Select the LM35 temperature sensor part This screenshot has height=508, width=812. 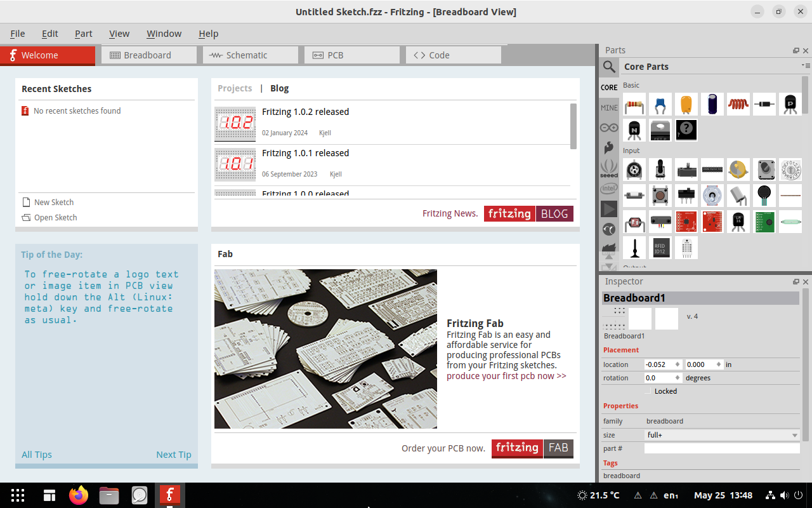coord(738,222)
